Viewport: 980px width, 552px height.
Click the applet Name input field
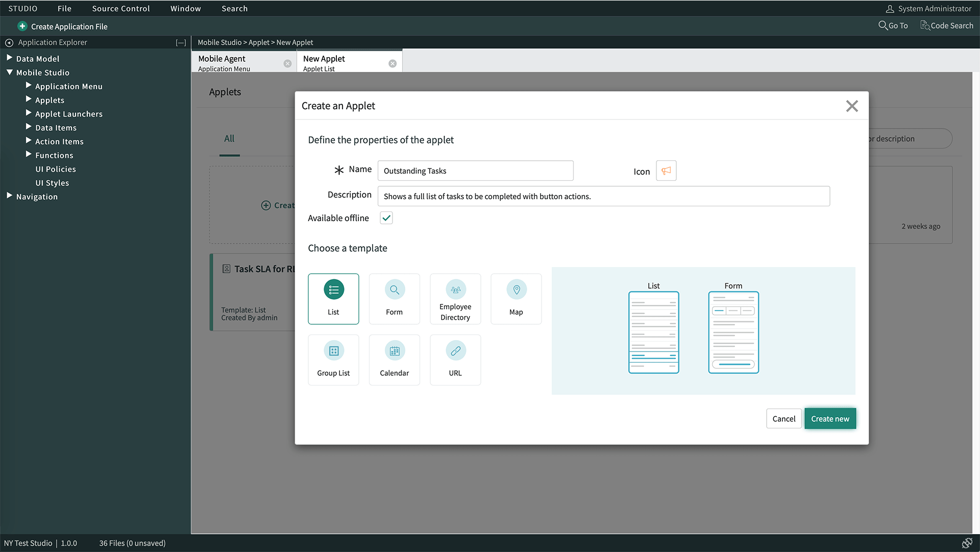(x=475, y=171)
